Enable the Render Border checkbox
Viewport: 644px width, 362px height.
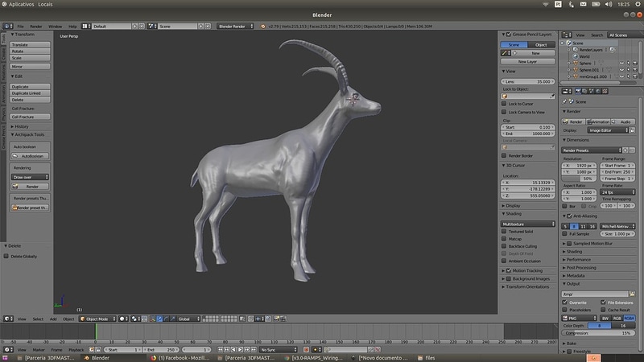(504, 155)
